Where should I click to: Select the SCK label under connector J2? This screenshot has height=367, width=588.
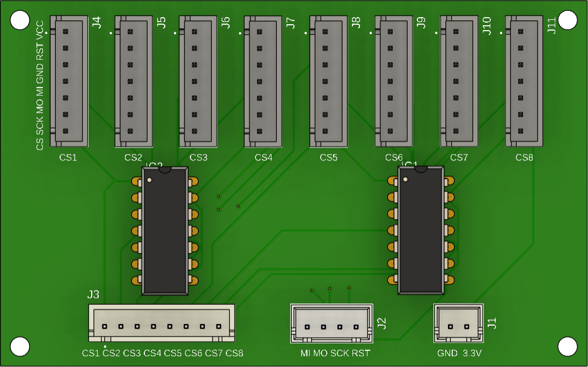[340, 353]
